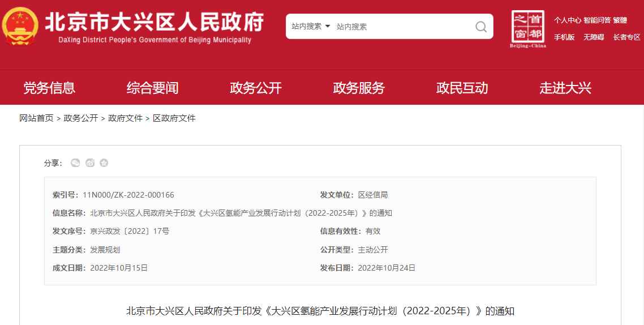Go to 政务公开 in main navigation bar
This screenshot has height=325, width=644.
[x=256, y=88]
